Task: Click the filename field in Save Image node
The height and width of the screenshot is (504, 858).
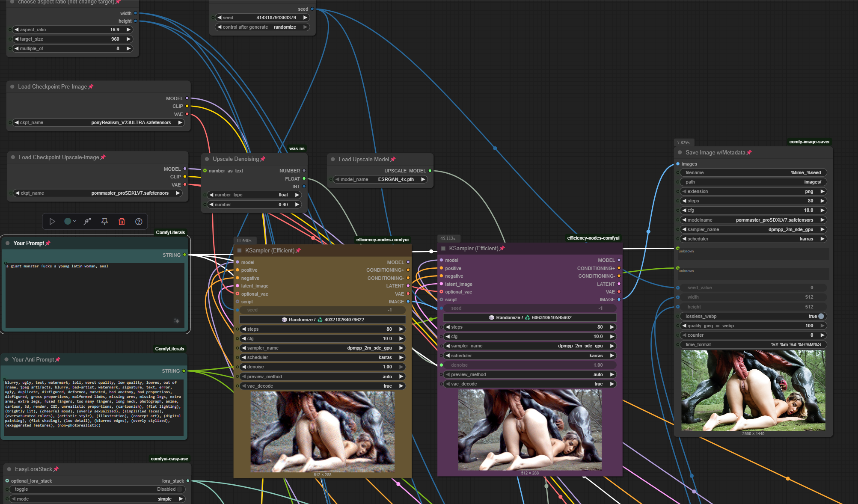Action: pos(753,172)
